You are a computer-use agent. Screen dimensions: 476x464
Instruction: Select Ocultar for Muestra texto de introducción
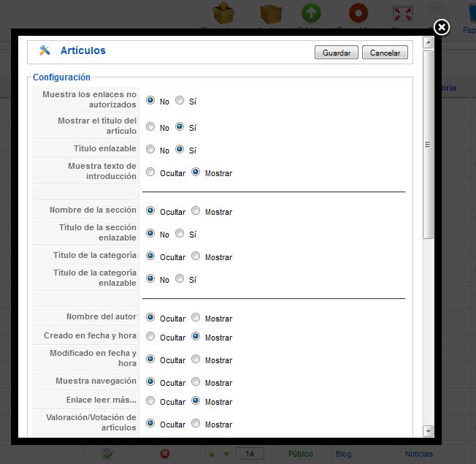coord(150,172)
